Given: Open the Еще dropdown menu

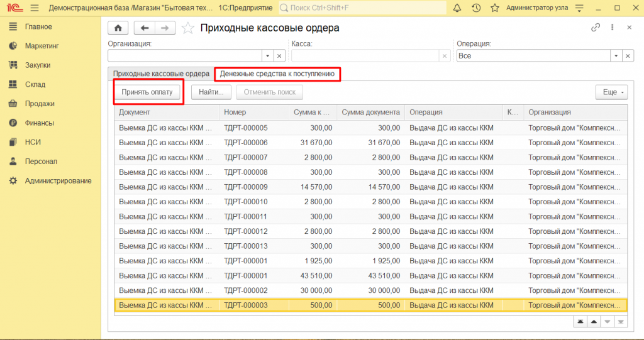Looking at the screenshot, I should coord(611,92).
